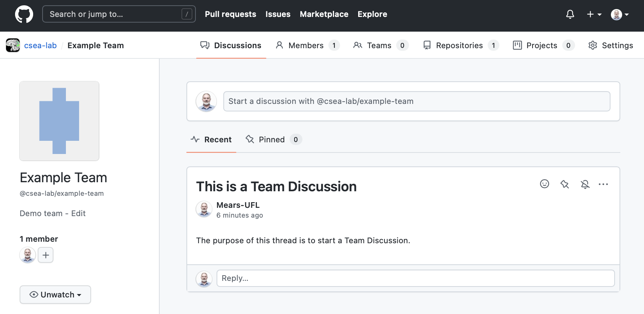
Task: Toggle discussion notifications with the crossed-bell icon
Action: pyautogui.click(x=585, y=184)
